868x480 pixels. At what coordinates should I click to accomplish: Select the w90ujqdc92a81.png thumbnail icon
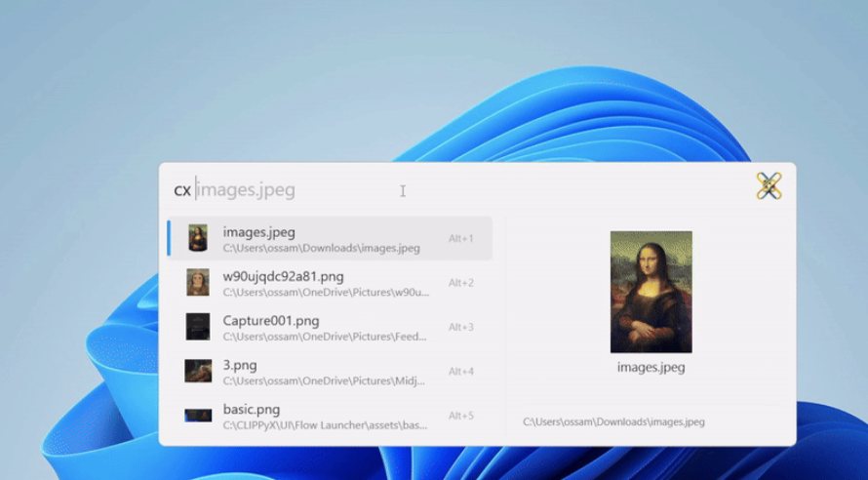coord(198,282)
